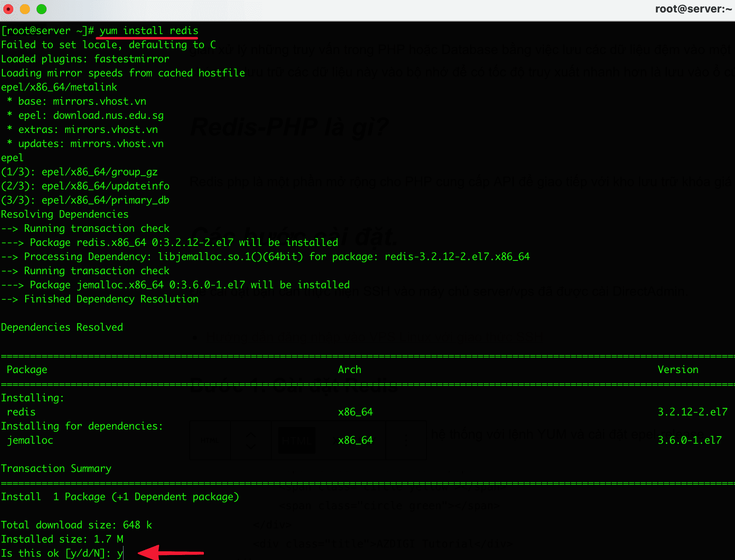Open the kebab menu beside the HTML code block

(406, 440)
